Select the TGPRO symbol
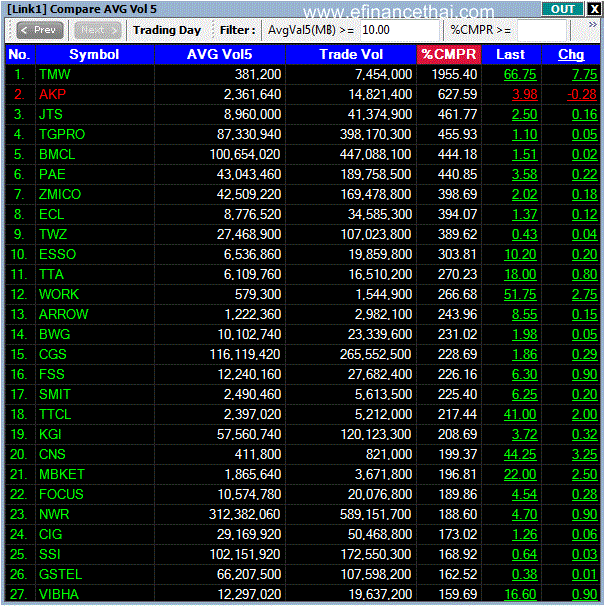 click(62, 134)
